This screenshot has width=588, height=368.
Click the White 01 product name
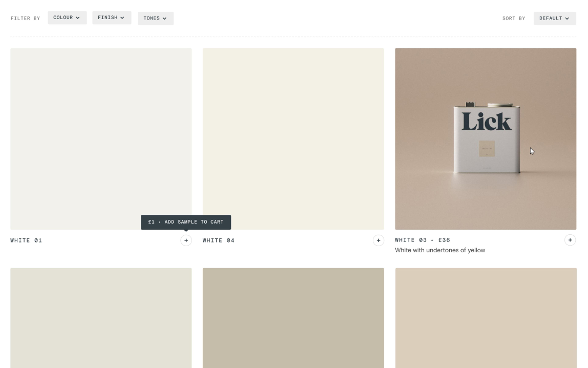[x=26, y=241]
